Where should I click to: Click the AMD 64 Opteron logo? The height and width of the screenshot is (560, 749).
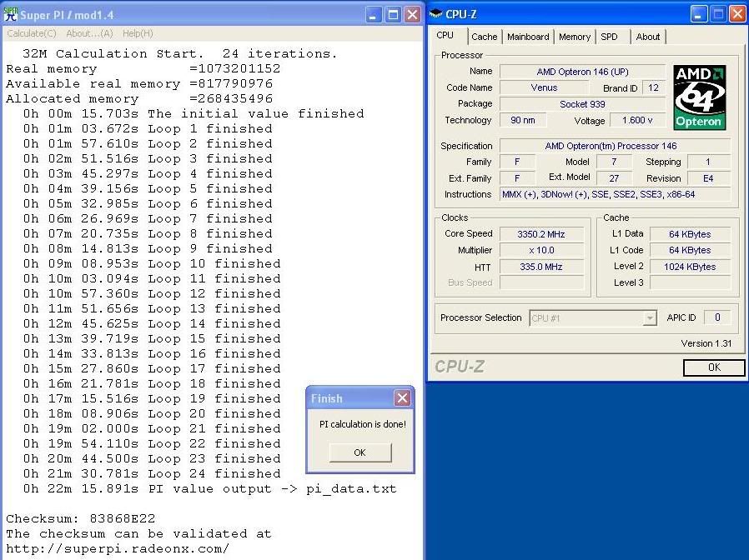pos(699,97)
